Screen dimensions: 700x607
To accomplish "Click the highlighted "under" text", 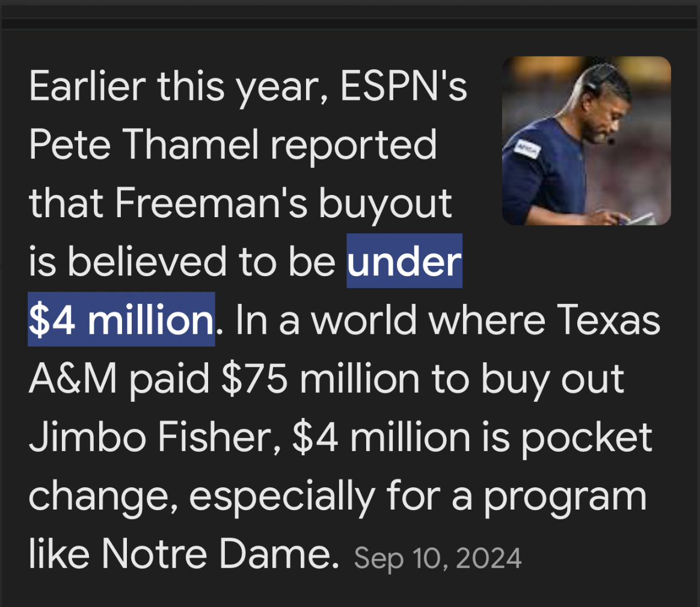I will click(x=404, y=262).
